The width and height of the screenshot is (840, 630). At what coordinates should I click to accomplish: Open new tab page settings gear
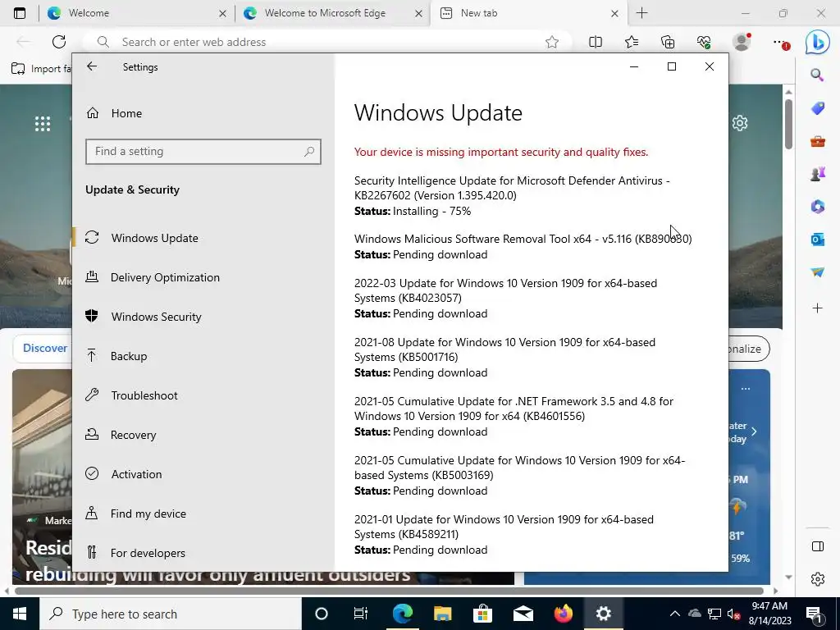click(x=740, y=123)
